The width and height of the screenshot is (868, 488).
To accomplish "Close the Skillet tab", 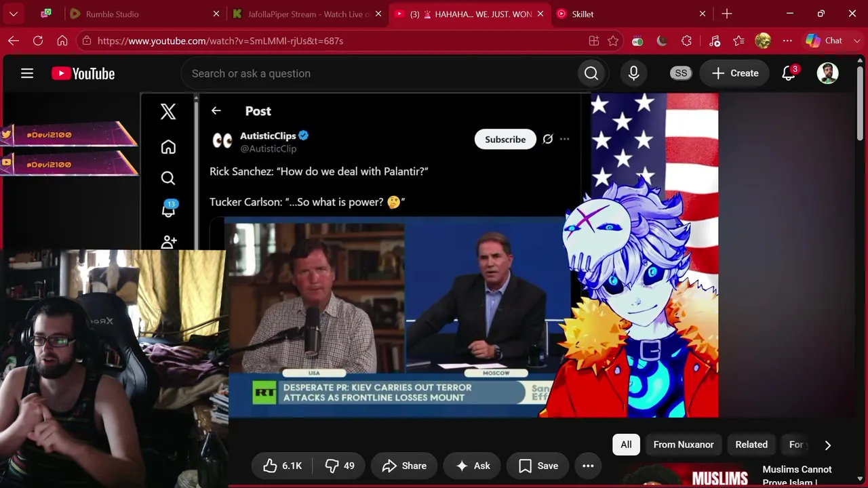I will (x=703, y=14).
